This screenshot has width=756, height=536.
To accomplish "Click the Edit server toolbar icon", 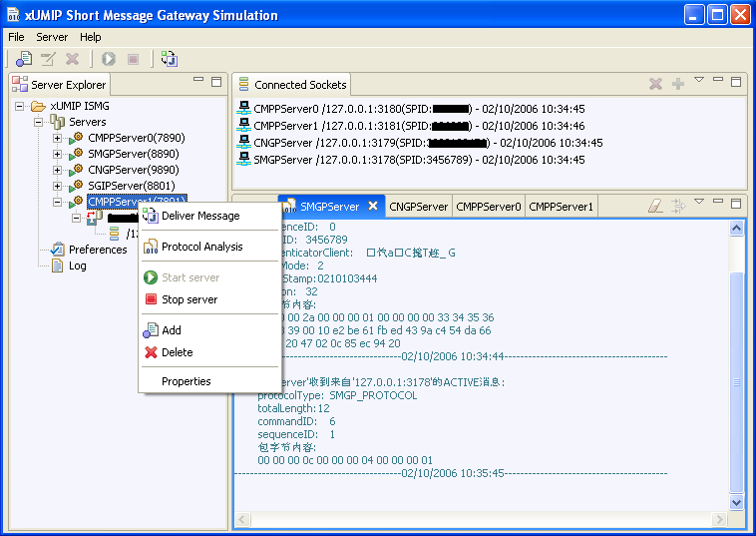I will [x=48, y=59].
